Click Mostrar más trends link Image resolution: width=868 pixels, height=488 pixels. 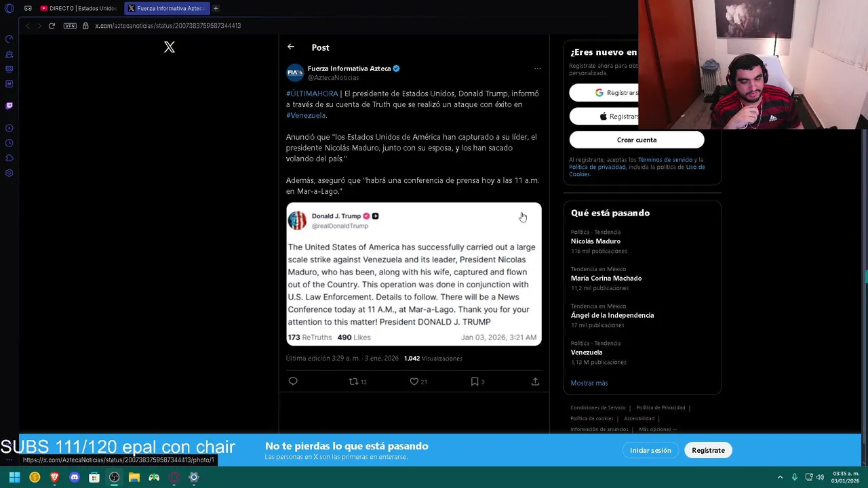(589, 383)
